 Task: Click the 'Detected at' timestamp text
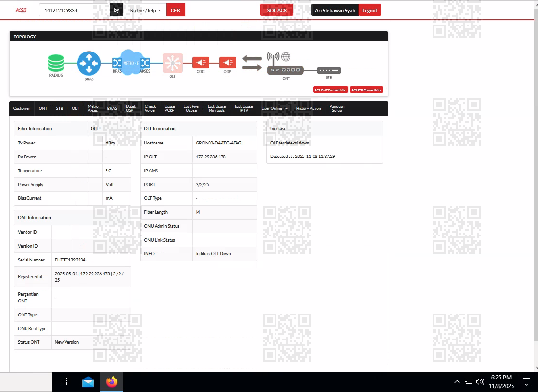pos(302,157)
